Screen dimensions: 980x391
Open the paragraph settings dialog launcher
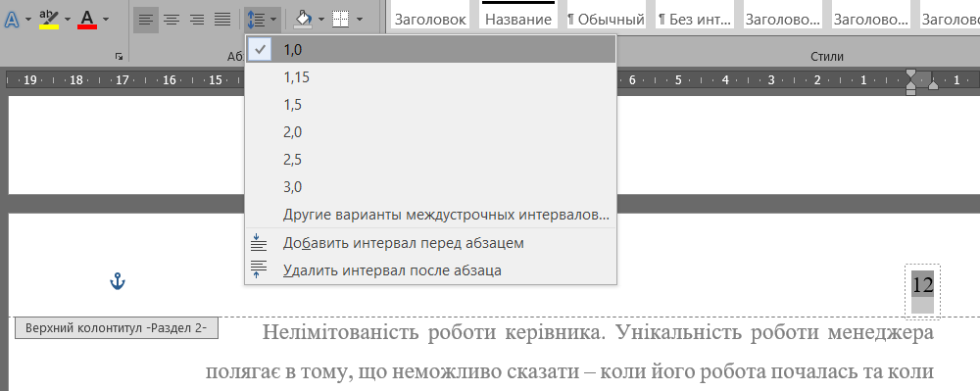tap(119, 57)
